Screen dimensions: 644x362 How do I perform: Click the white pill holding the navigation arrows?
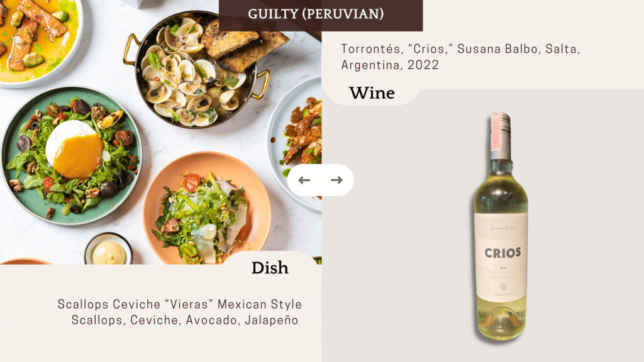pyautogui.click(x=320, y=180)
